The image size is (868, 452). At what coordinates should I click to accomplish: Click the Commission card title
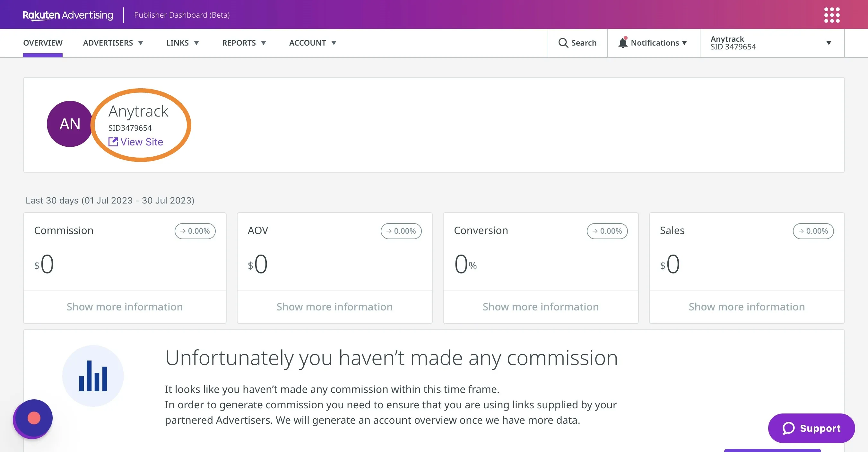64,230
